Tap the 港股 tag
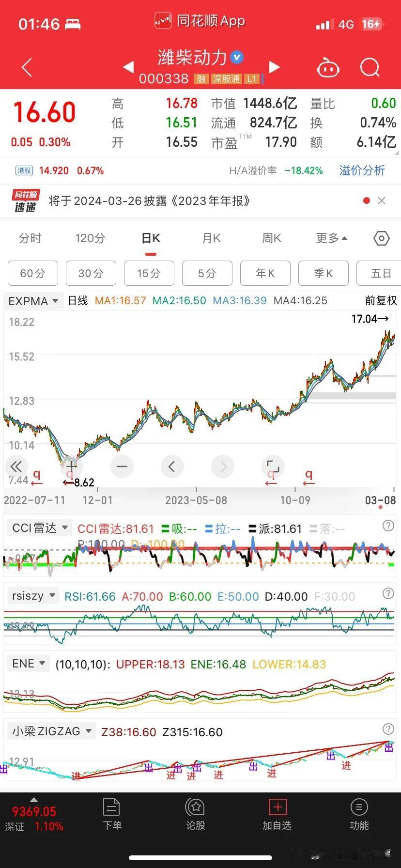The height and width of the screenshot is (868, 401). click(24, 170)
